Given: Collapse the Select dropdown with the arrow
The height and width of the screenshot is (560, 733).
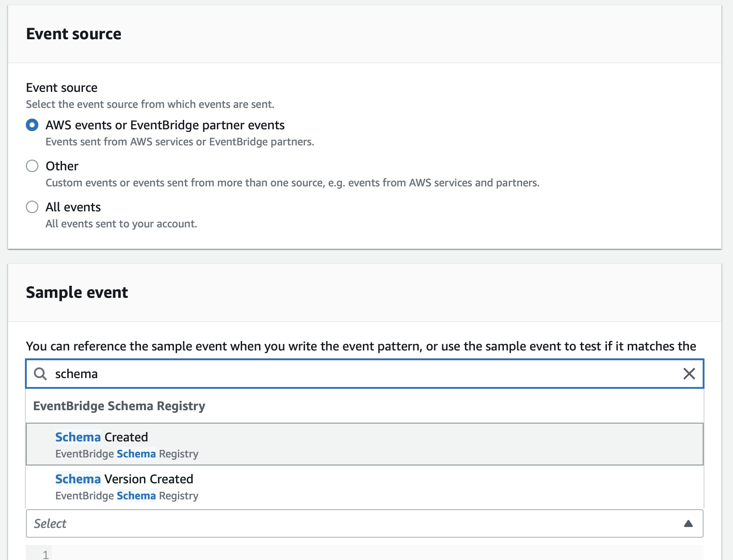Looking at the screenshot, I should [x=688, y=523].
